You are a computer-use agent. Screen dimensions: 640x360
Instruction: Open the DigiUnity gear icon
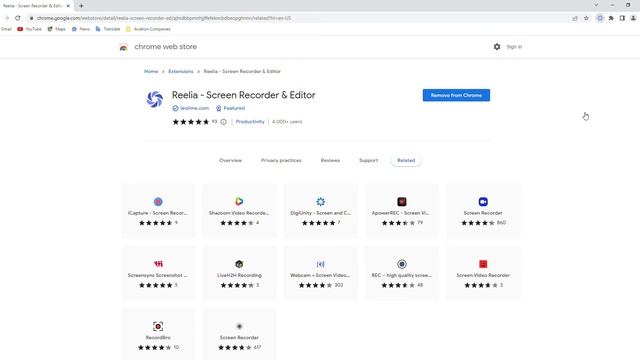(x=320, y=201)
